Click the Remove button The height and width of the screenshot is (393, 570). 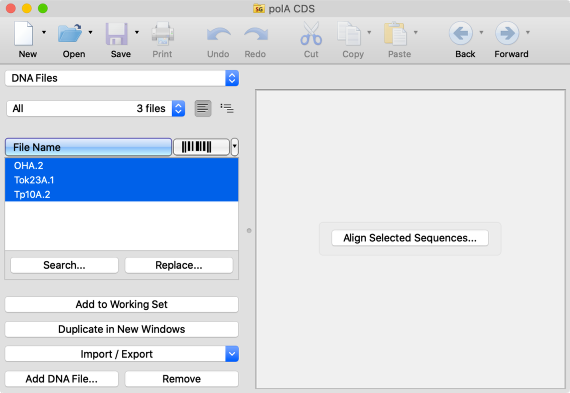tap(182, 379)
